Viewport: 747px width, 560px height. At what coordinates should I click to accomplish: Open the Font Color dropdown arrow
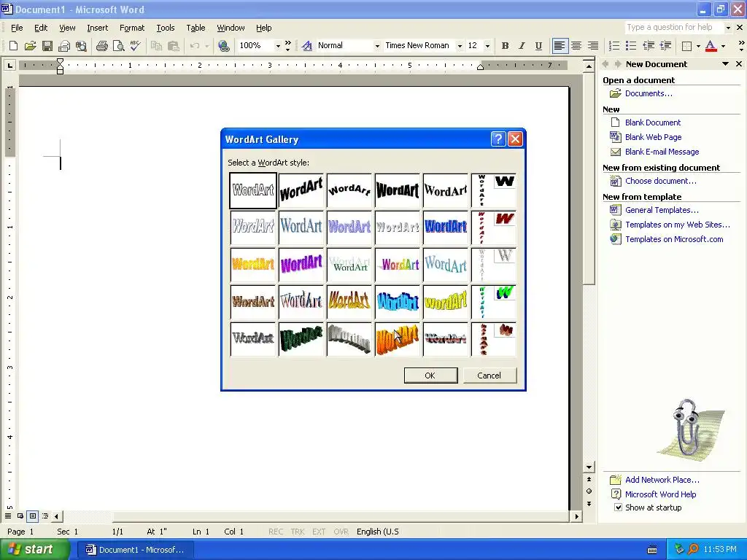[x=723, y=46]
